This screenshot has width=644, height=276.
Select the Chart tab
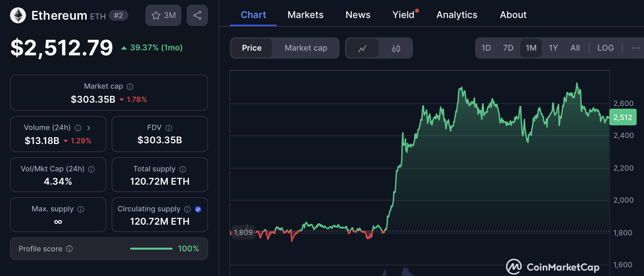(253, 15)
